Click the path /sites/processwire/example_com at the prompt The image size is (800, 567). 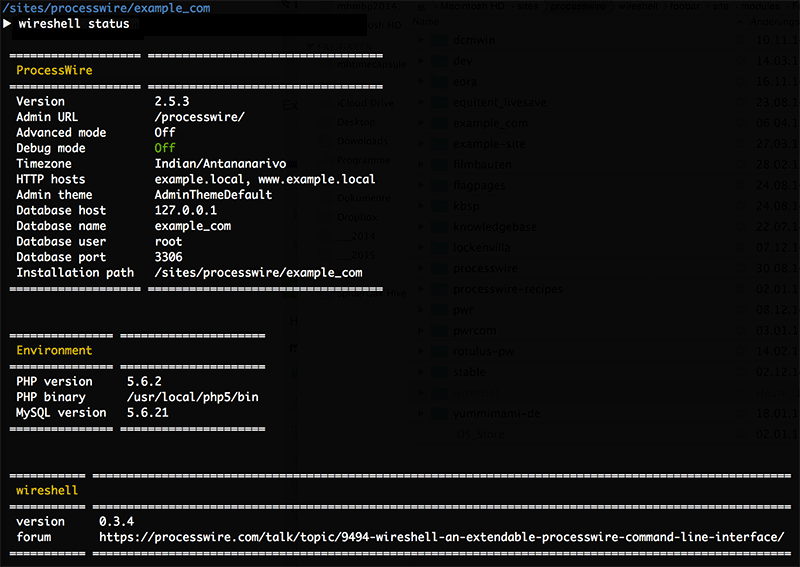[107, 8]
